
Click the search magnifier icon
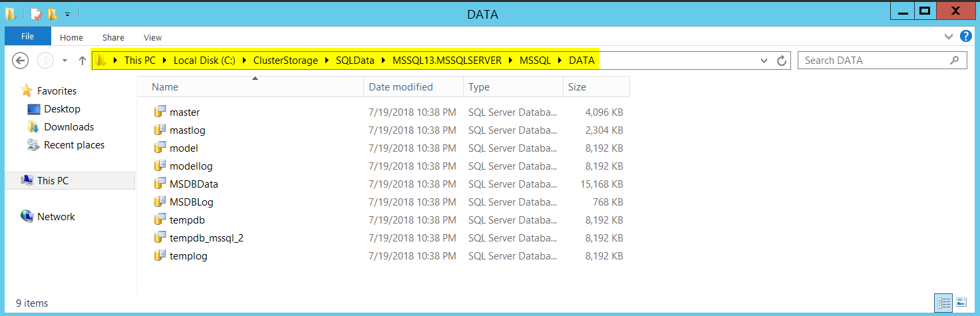pos(954,61)
